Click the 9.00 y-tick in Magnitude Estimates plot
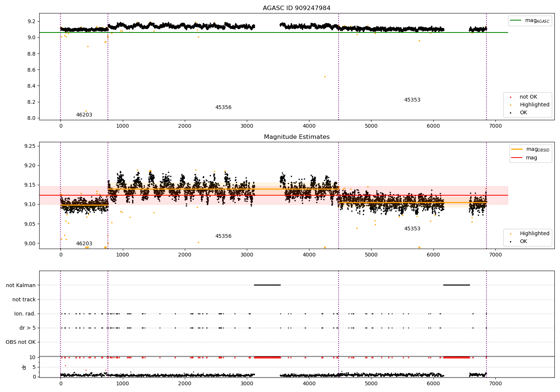The image size is (560, 392). tap(30, 243)
